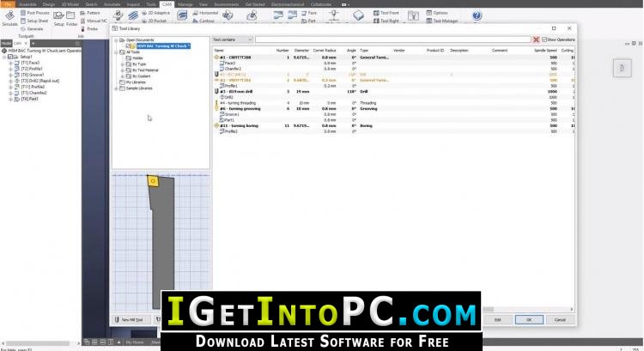Open the Assemble ribbon tab

pyautogui.click(x=28, y=4)
